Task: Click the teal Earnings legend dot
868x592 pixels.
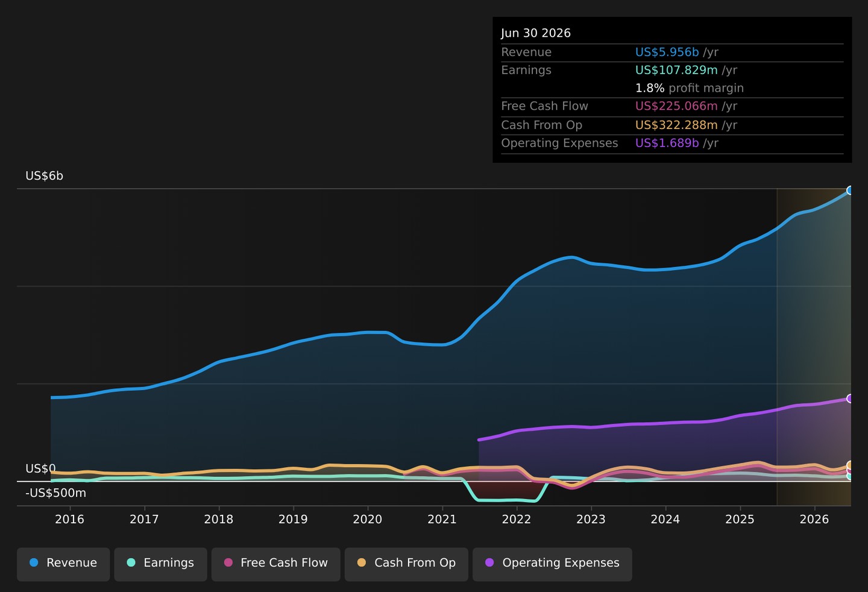Action: [x=131, y=562]
